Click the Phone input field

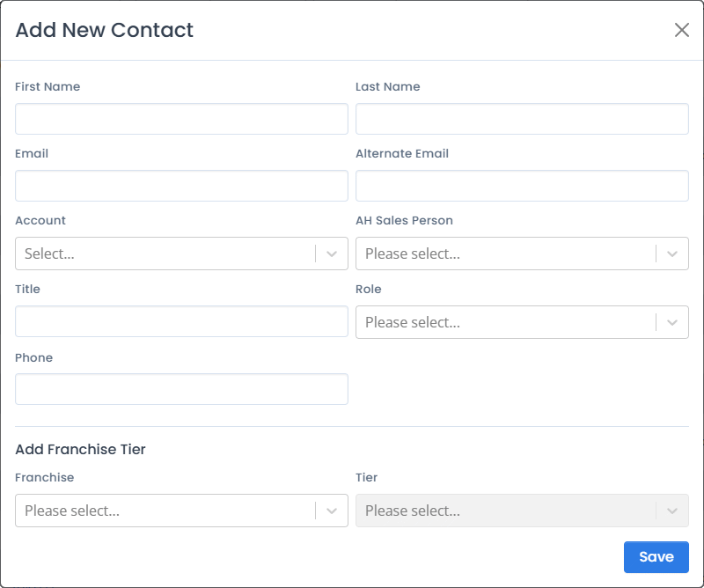click(x=180, y=389)
